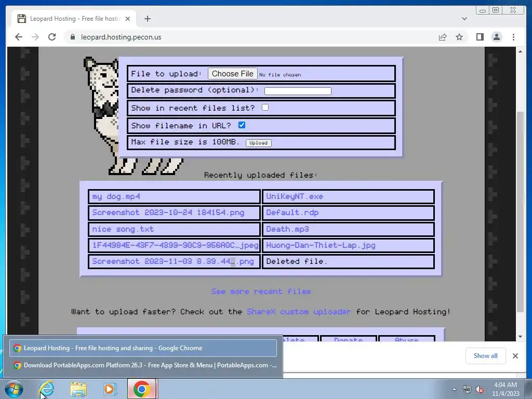532x399 pixels.
Task: Show hidden tray icons arrow
Action: tap(454, 389)
